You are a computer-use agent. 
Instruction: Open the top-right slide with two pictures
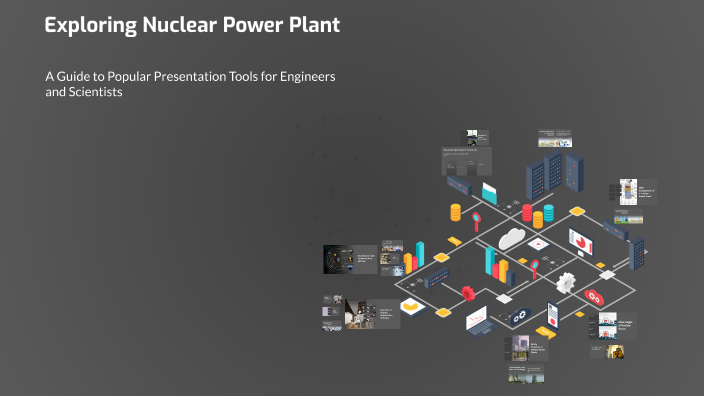(x=555, y=138)
